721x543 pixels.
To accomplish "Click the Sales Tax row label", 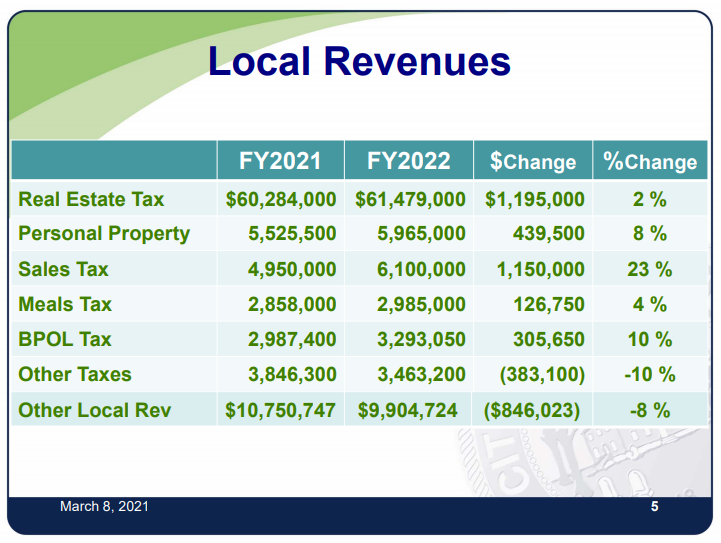I will (63, 269).
